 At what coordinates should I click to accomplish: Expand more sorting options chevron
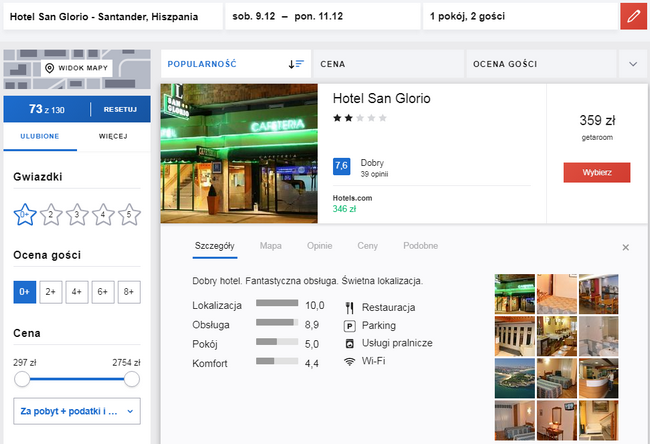point(632,64)
